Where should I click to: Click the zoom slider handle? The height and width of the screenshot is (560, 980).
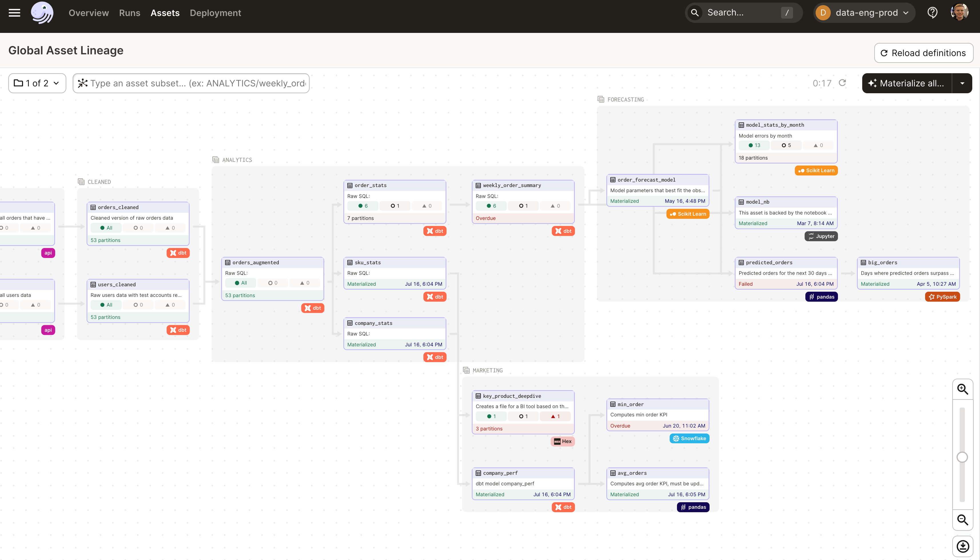point(962,457)
